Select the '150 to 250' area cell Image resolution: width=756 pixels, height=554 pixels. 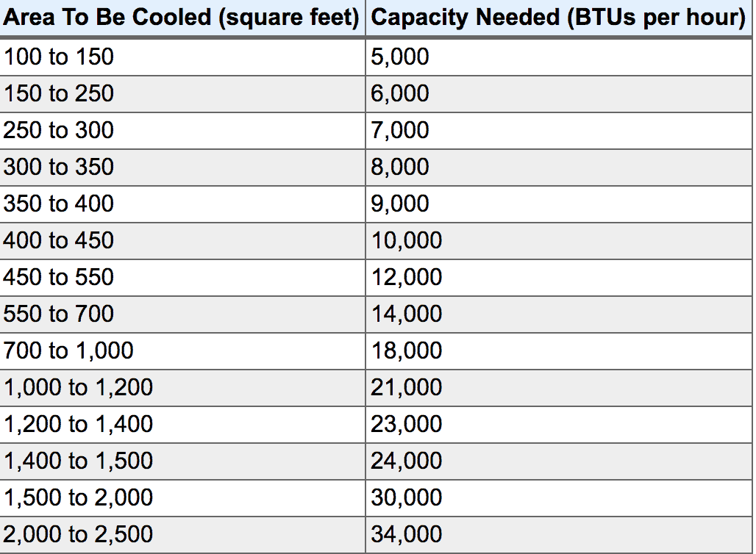coord(59,93)
